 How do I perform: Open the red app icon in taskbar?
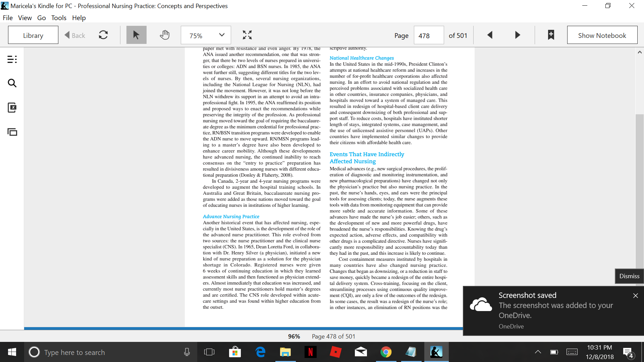pyautogui.click(x=336, y=352)
